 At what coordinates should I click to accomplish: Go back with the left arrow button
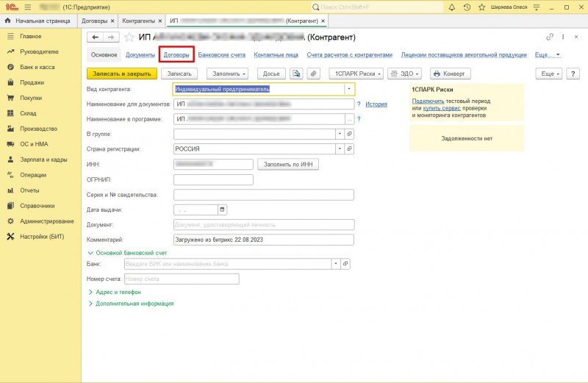[x=96, y=37]
